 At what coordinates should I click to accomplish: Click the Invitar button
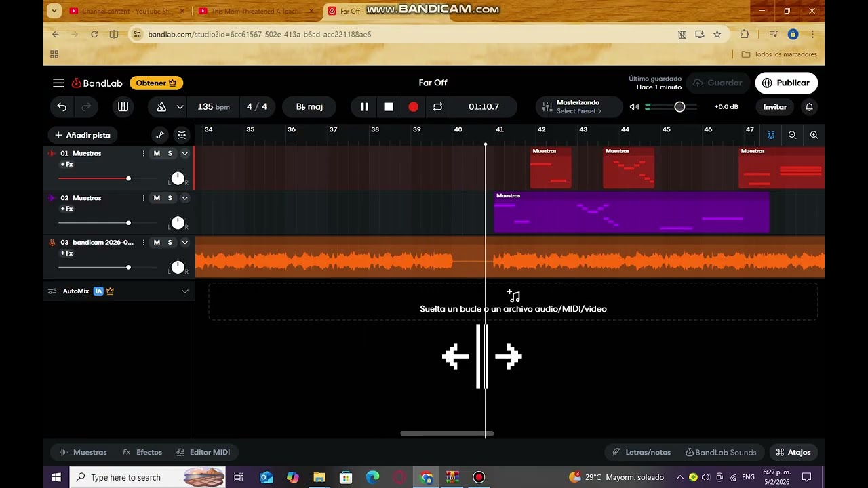click(x=775, y=106)
